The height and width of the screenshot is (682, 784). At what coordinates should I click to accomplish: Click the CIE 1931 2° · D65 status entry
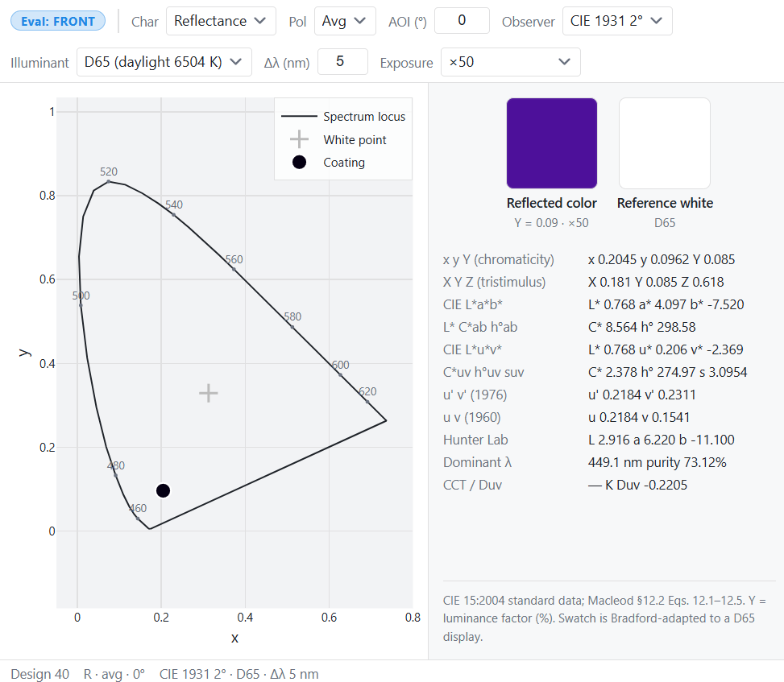(x=239, y=674)
